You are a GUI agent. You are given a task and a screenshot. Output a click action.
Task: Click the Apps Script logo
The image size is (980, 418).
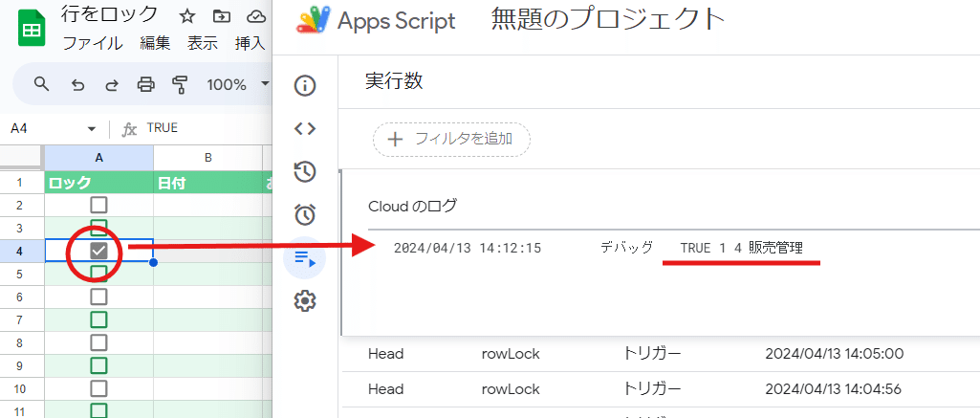376,21
